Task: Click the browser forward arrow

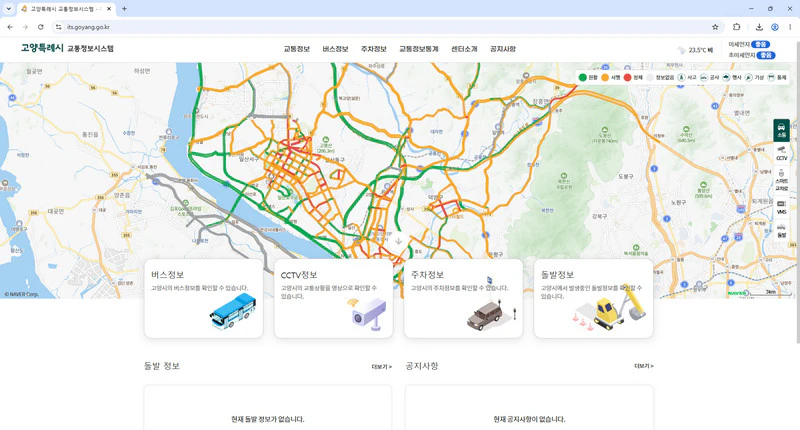Action: 25,27
